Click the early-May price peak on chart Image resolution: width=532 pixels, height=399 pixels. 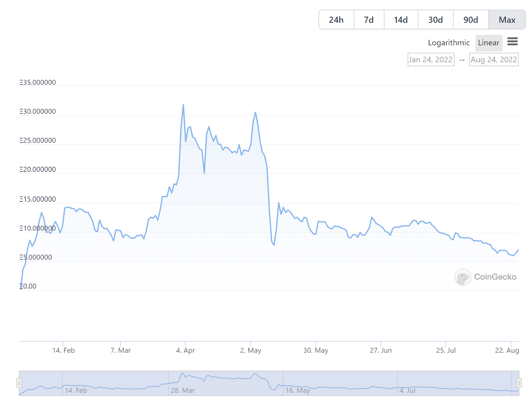click(255, 112)
